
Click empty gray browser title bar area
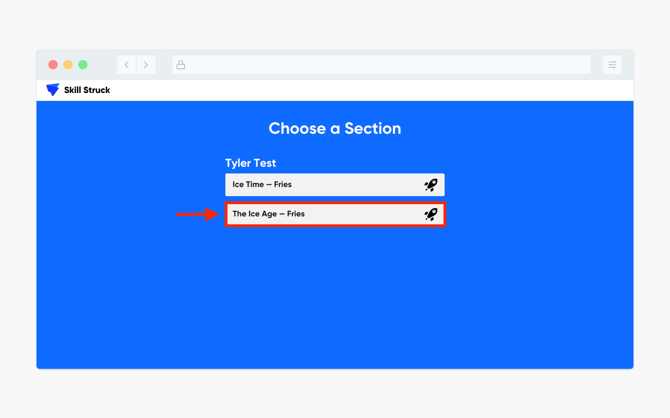click(103, 65)
